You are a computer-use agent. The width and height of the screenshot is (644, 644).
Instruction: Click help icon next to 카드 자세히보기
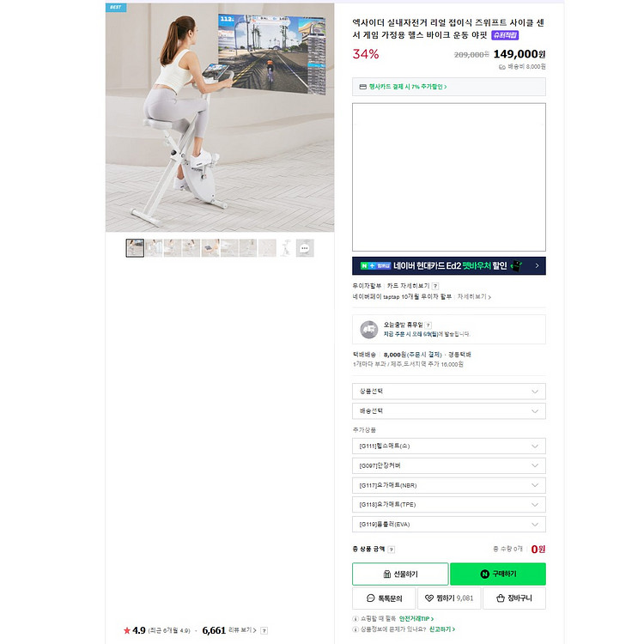435,286
